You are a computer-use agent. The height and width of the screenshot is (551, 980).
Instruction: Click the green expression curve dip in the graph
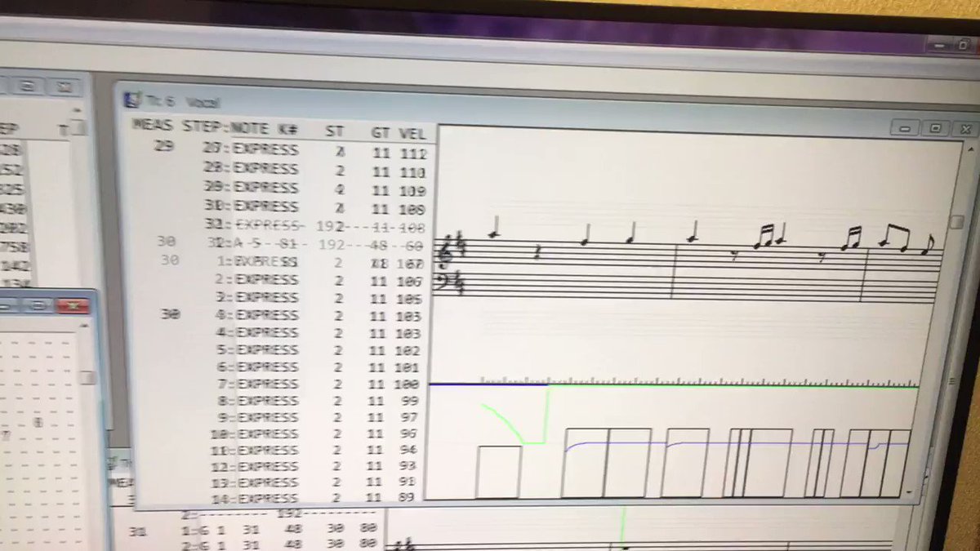532,442
